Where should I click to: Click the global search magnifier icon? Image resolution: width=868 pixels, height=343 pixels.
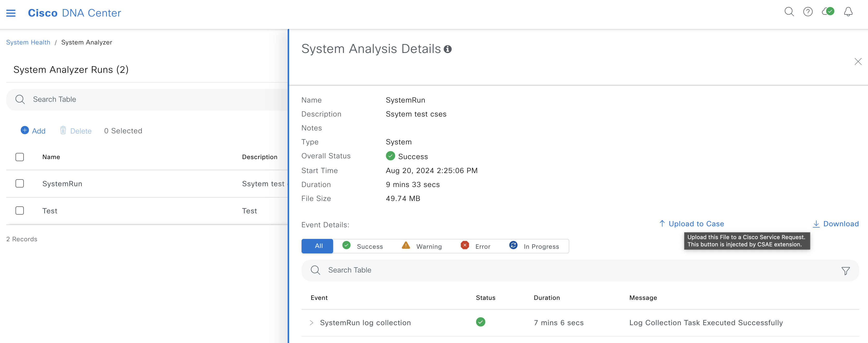pyautogui.click(x=789, y=12)
